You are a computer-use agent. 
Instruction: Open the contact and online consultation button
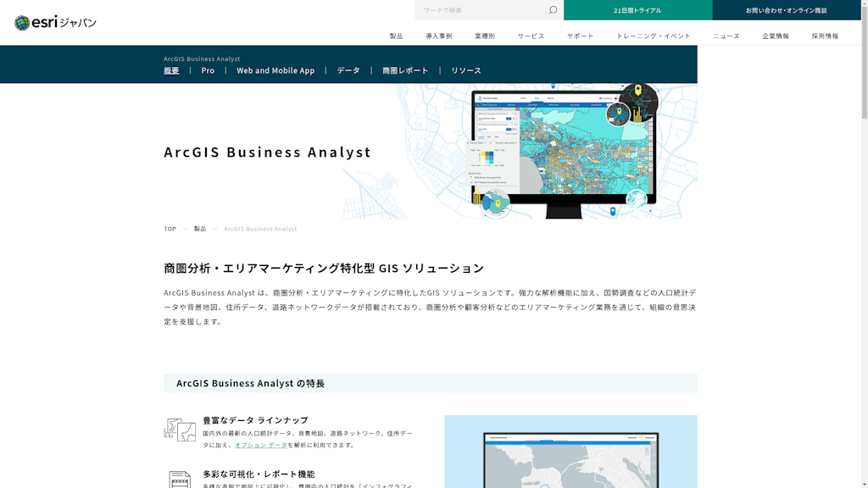[786, 10]
